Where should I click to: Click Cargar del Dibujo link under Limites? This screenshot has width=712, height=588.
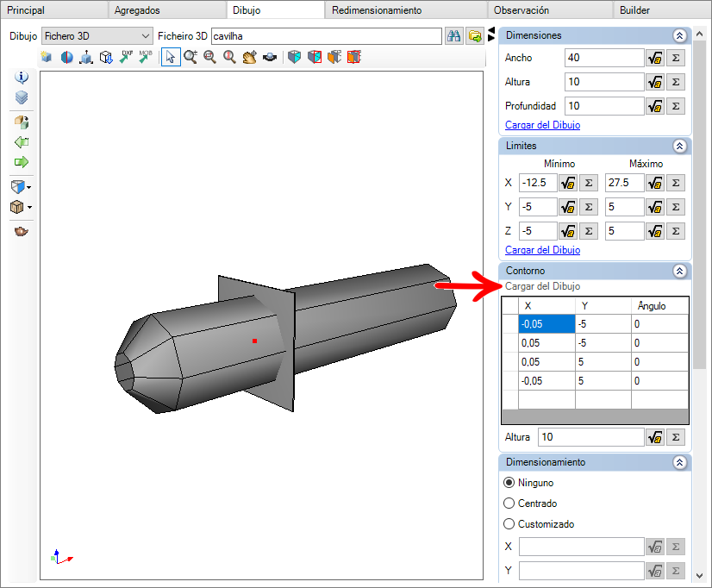point(543,250)
